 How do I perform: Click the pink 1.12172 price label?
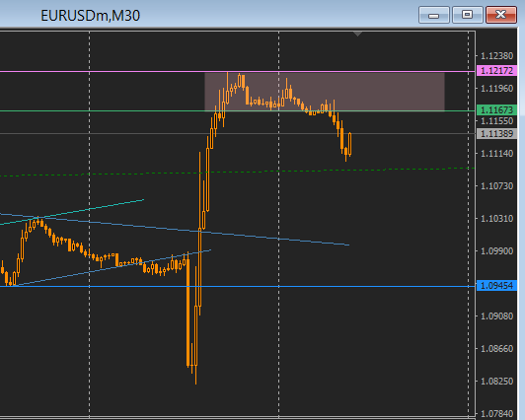pos(497,71)
